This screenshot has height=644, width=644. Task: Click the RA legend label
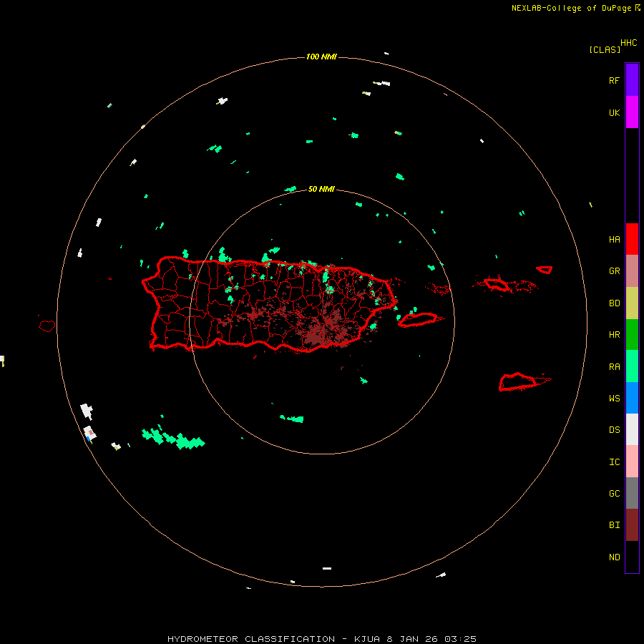pyautogui.click(x=614, y=367)
